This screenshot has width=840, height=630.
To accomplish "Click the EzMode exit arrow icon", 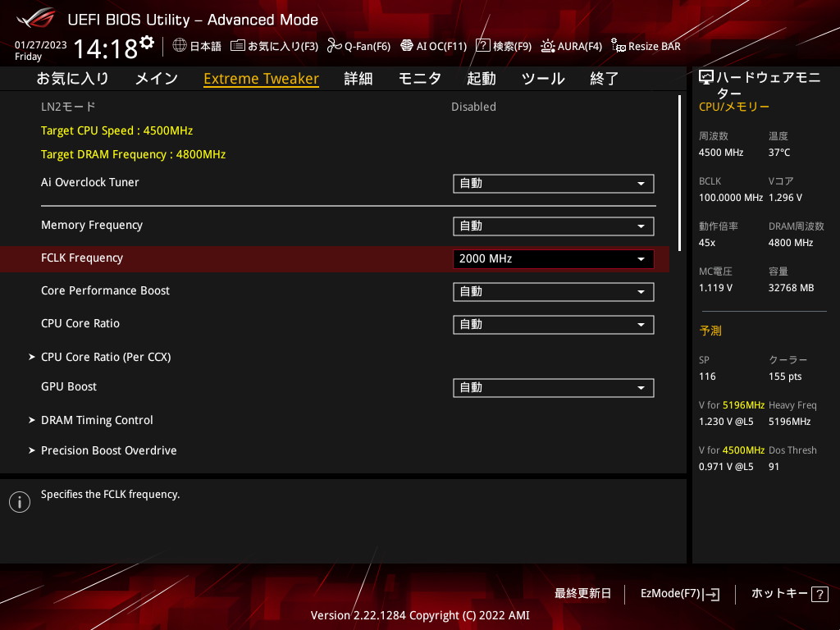I will pos(712,594).
